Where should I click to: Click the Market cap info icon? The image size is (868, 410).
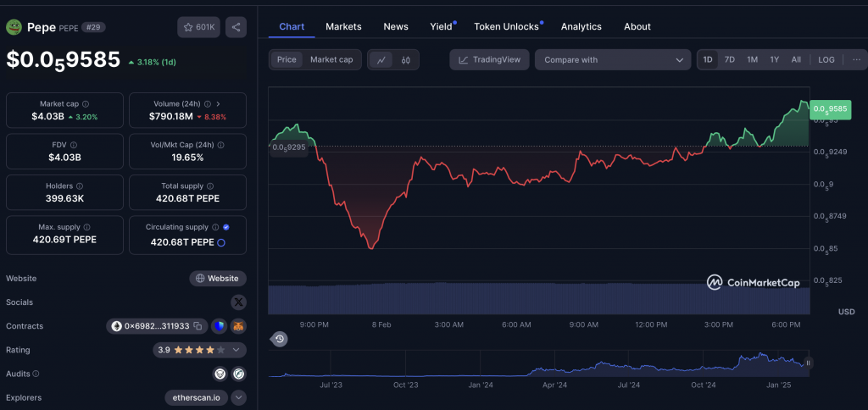point(86,104)
